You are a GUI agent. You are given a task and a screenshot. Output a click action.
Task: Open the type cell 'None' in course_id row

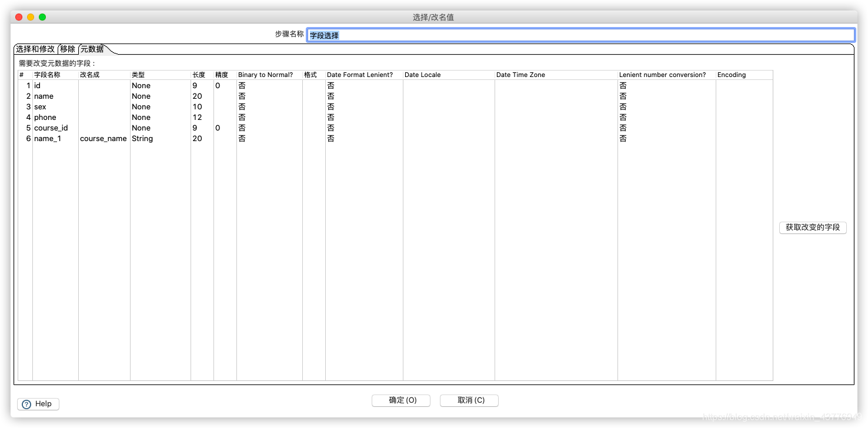tap(161, 128)
